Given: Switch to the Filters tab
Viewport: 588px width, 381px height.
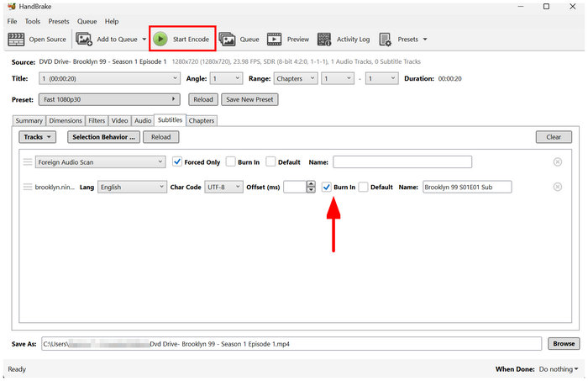Looking at the screenshot, I should coord(97,120).
